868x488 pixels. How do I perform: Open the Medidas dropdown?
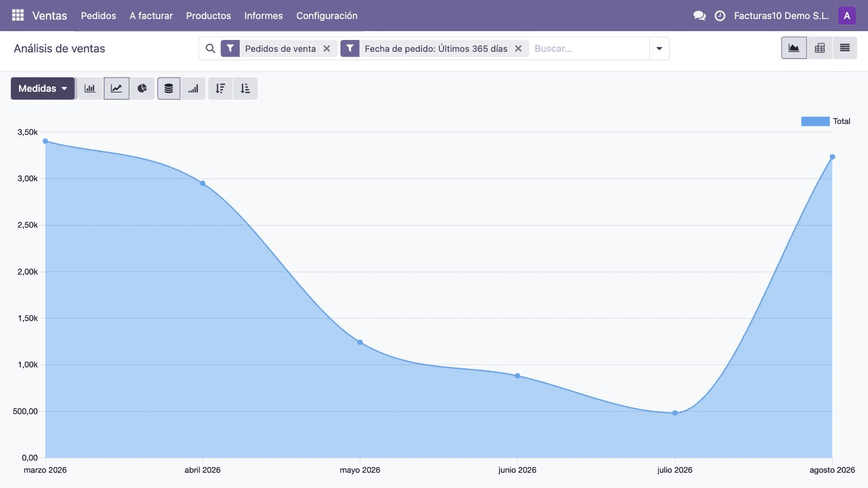pos(42,89)
